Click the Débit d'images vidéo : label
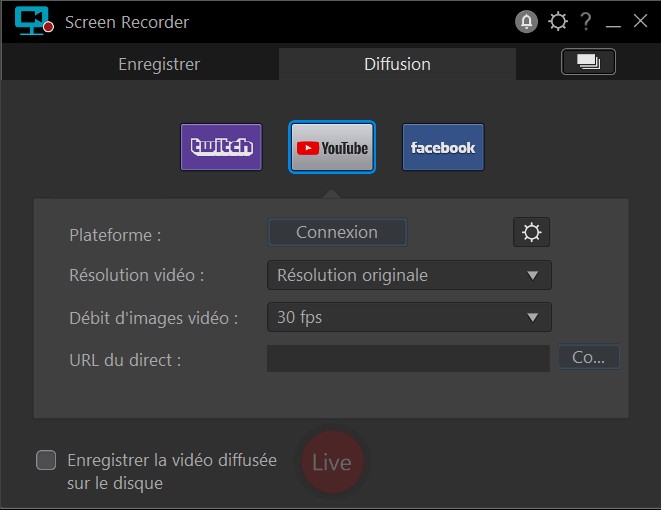The width and height of the screenshot is (661, 510). (x=153, y=318)
